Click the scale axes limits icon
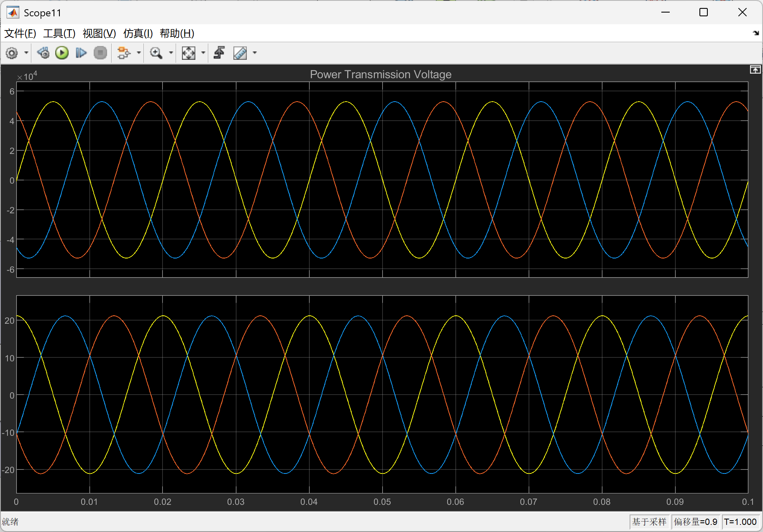The width and height of the screenshot is (763, 532). coord(189,53)
